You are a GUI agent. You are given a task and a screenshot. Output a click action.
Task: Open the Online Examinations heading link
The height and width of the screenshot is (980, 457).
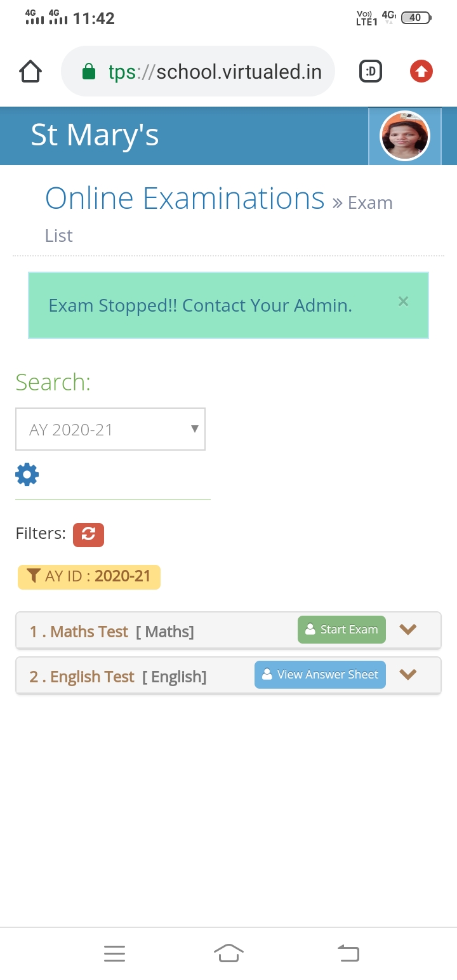coord(185,199)
